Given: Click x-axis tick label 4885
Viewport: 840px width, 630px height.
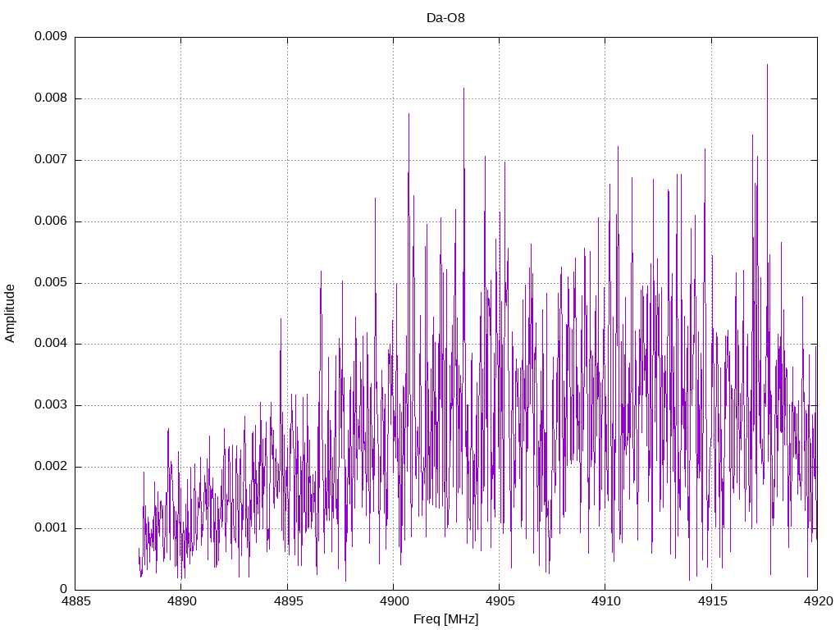Looking at the screenshot, I should 75,601.
